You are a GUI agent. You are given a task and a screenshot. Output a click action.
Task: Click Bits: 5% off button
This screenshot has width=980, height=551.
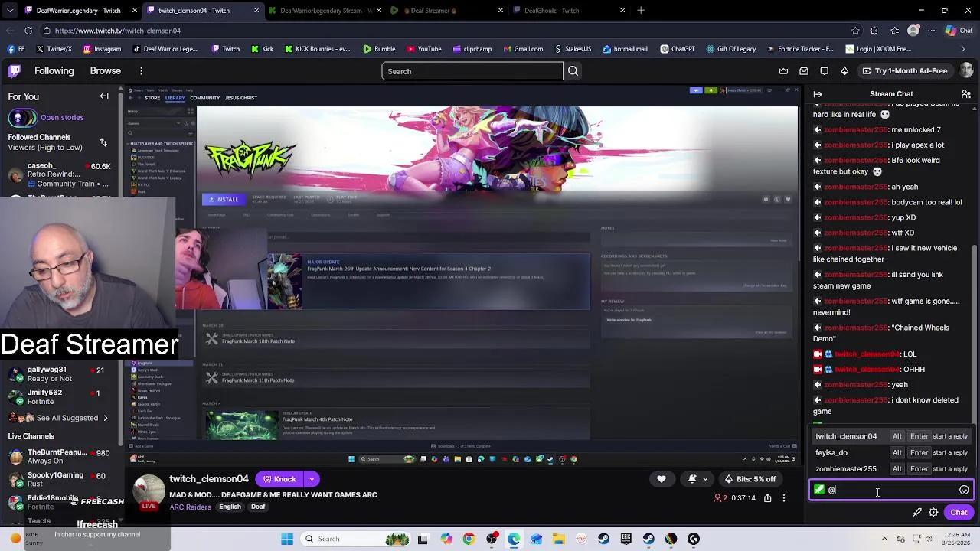pyautogui.click(x=750, y=479)
